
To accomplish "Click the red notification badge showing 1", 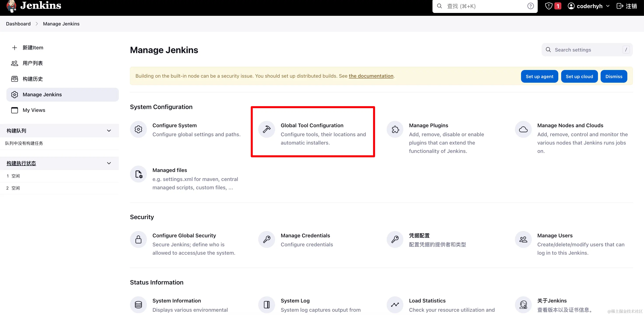I will 558,6.
